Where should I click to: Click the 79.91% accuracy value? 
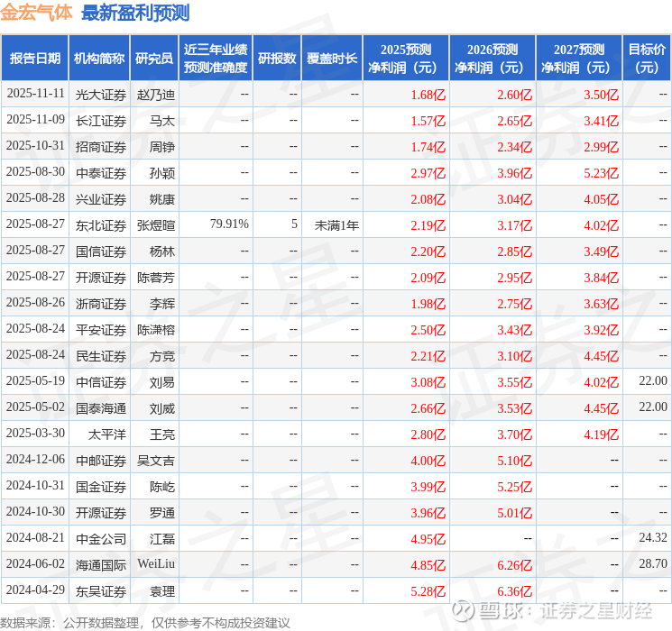click(229, 224)
